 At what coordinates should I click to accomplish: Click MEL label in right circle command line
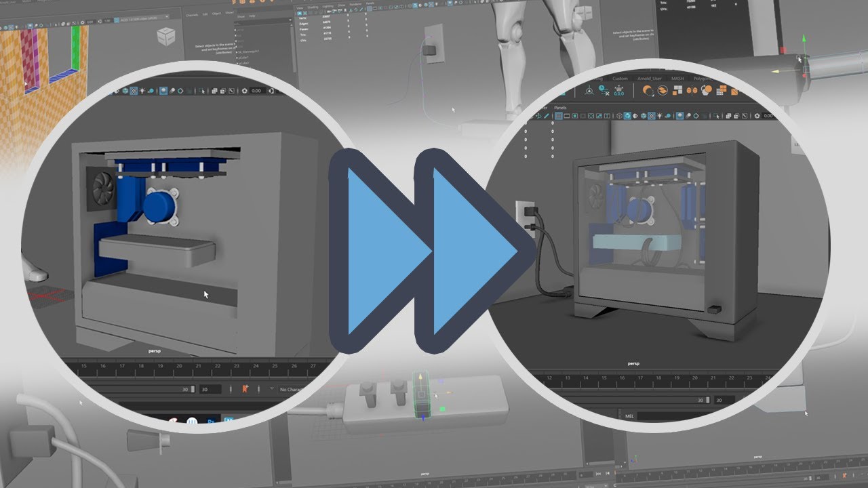629,416
